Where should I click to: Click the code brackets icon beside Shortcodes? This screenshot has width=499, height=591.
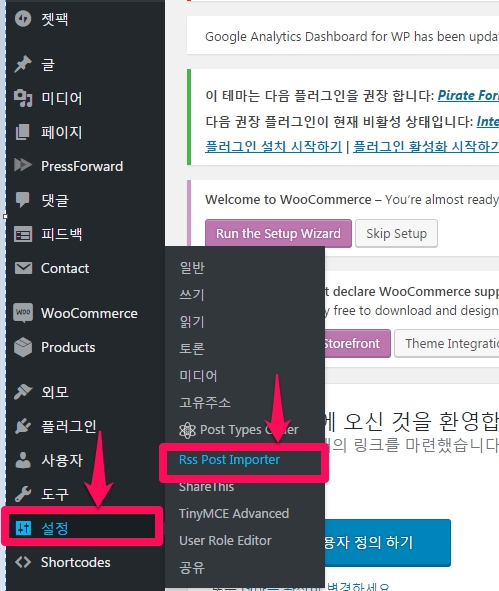(23, 562)
